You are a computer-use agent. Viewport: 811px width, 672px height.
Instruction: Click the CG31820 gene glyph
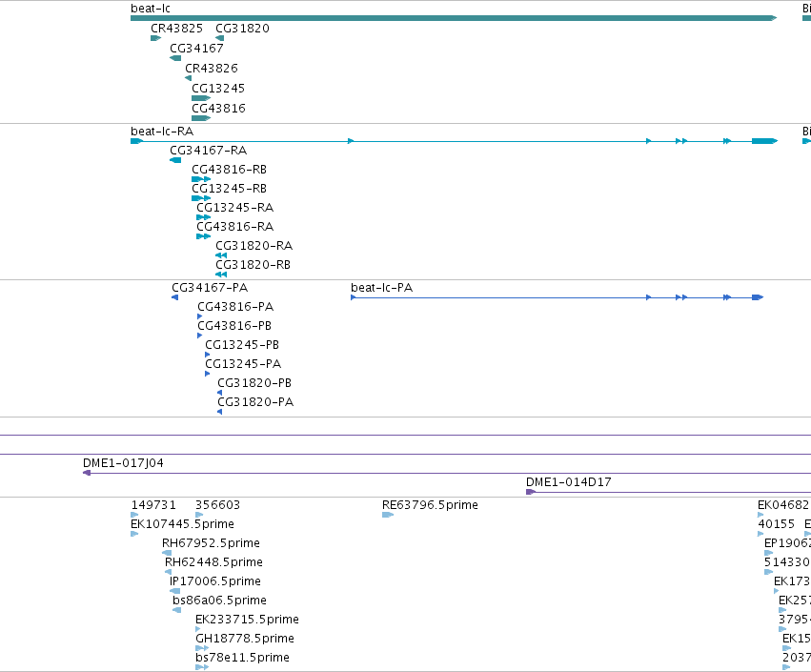(220, 38)
